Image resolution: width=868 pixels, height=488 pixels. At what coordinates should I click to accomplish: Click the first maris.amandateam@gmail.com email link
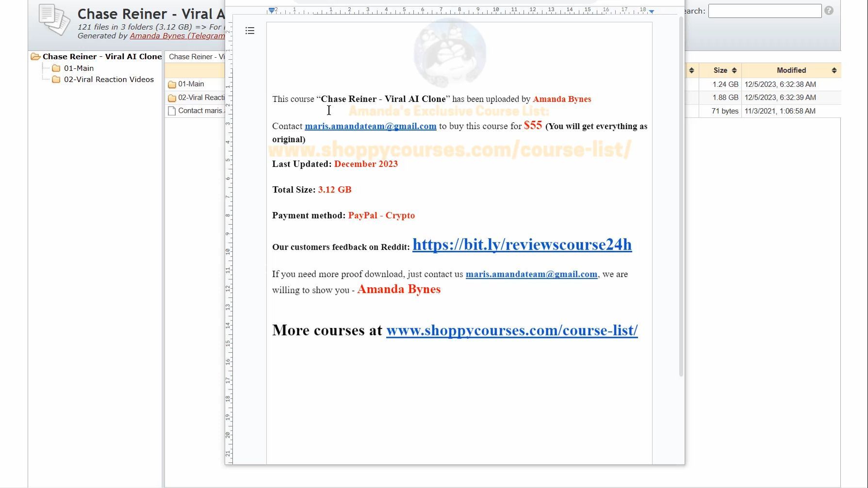371,126
